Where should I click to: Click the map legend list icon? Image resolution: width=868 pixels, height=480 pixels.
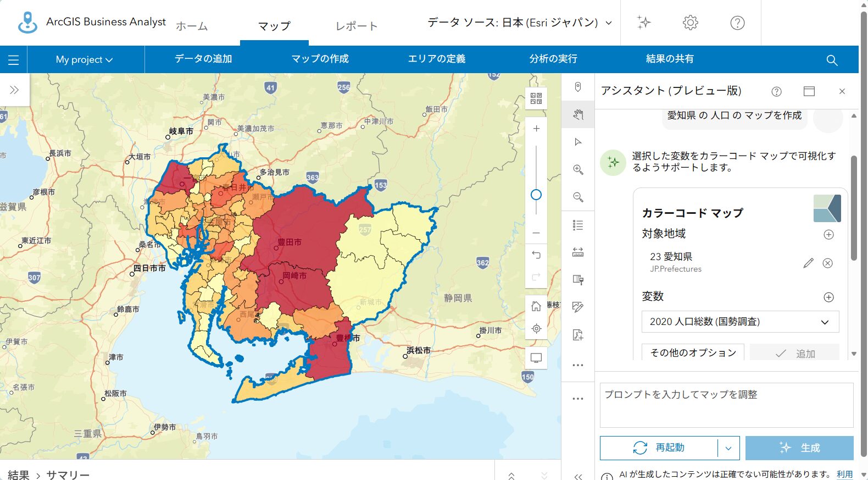[578, 225]
